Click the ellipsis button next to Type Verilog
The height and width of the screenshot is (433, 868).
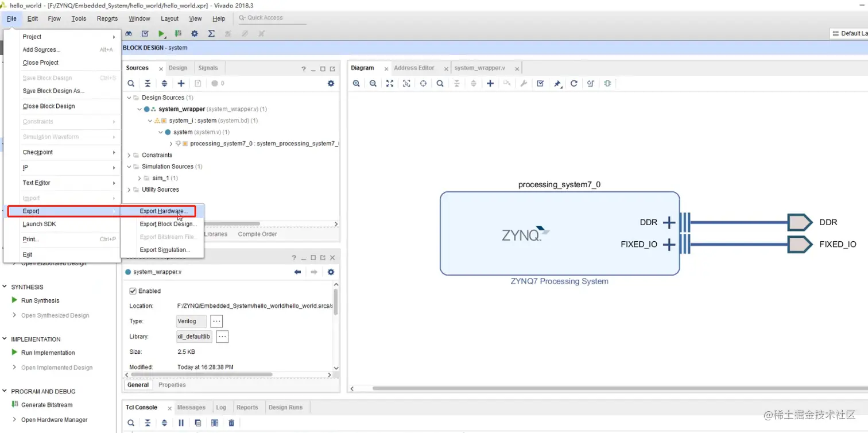pos(216,321)
